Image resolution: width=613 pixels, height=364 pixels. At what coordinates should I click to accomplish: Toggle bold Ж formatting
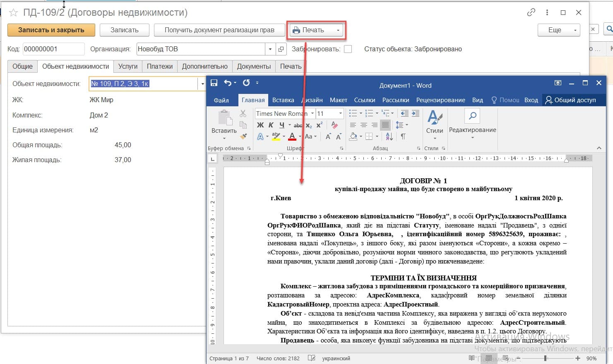(x=260, y=125)
